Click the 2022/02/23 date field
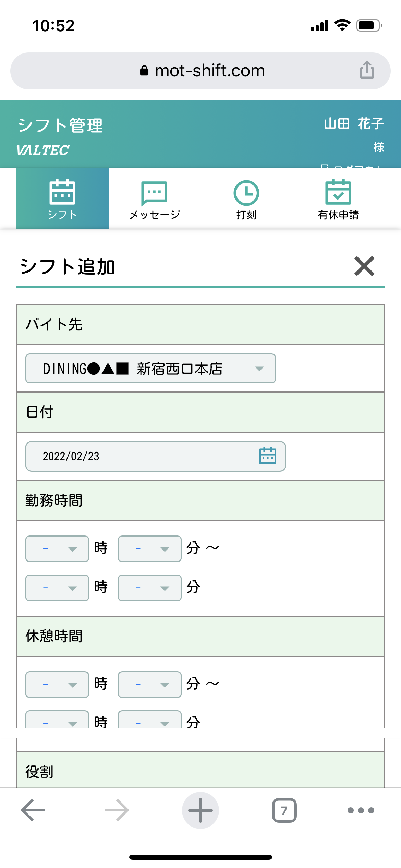This screenshot has width=401, height=868. pos(137,456)
